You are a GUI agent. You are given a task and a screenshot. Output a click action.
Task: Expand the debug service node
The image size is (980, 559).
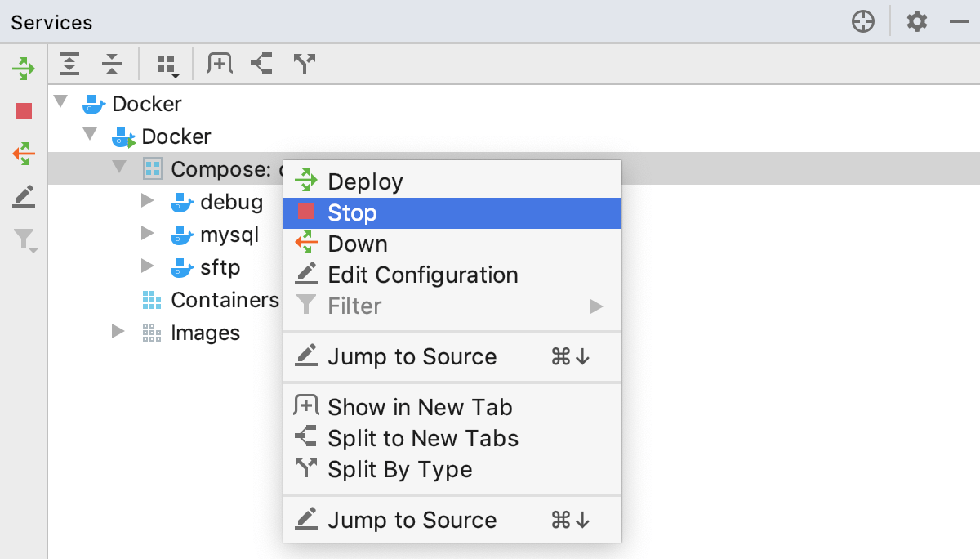148,200
